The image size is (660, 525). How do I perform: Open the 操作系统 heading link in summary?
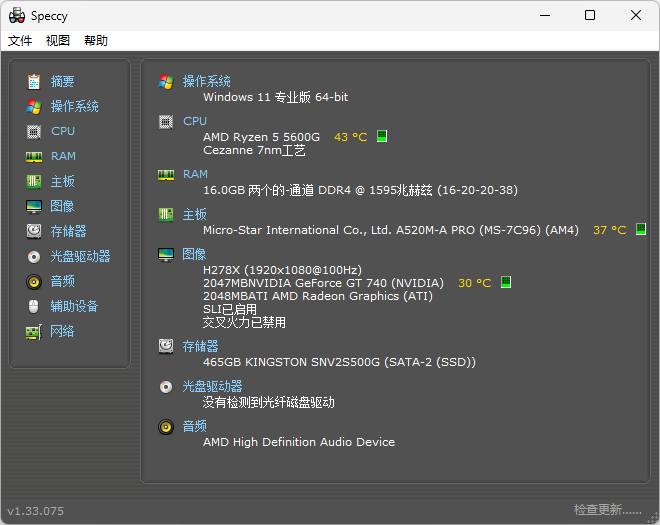[x=206, y=81]
